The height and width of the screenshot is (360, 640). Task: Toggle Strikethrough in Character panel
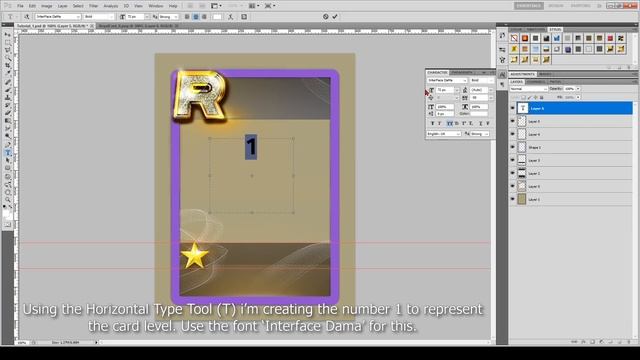(488, 123)
